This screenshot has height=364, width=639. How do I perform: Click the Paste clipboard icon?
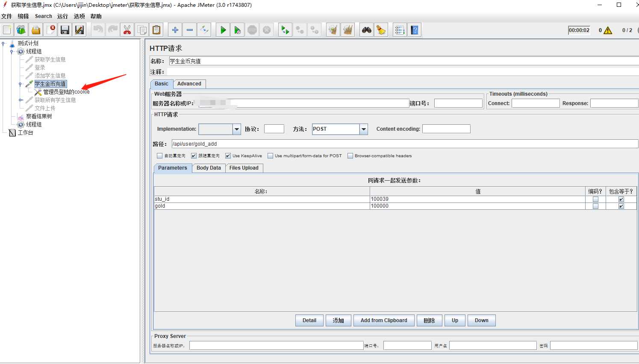point(156,30)
